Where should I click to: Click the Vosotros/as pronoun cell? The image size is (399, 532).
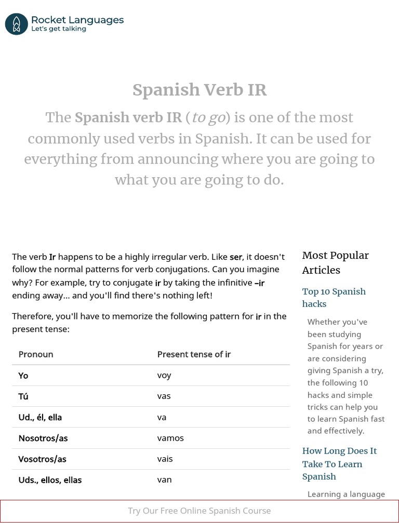point(43,459)
